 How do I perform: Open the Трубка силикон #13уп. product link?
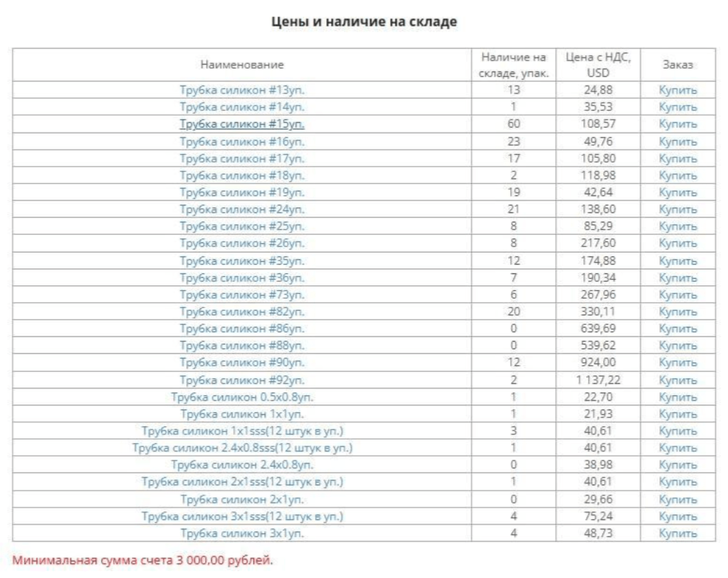coord(242,90)
